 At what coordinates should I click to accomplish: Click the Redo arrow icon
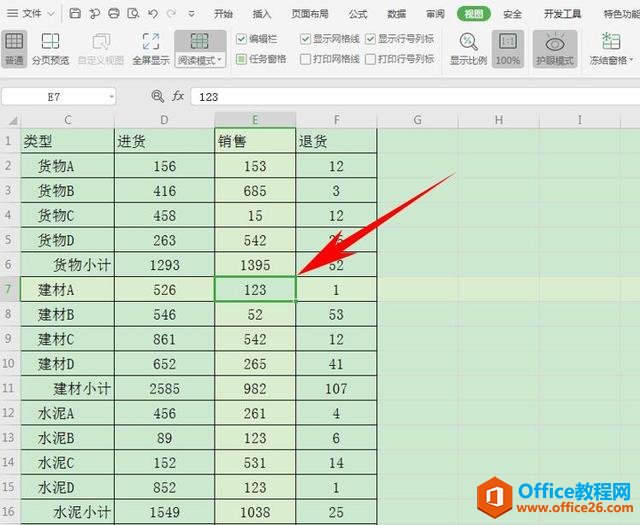pyautogui.click(x=172, y=13)
